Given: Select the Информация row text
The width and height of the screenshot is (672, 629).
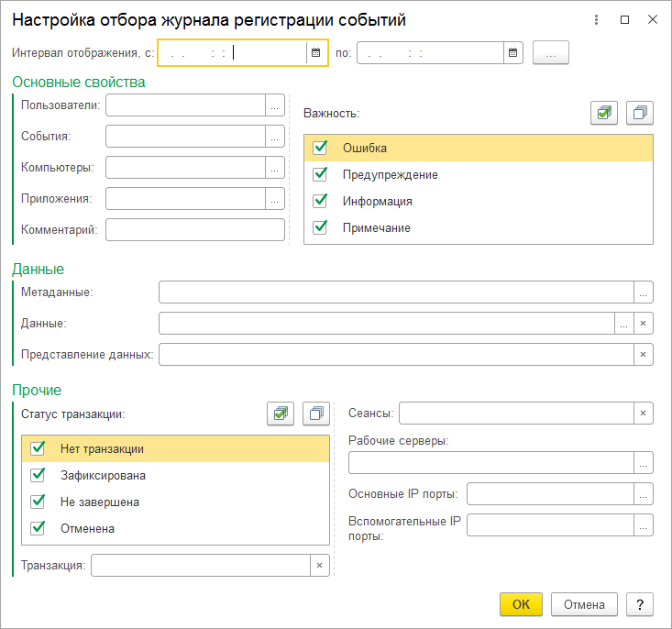Looking at the screenshot, I should point(377,202).
